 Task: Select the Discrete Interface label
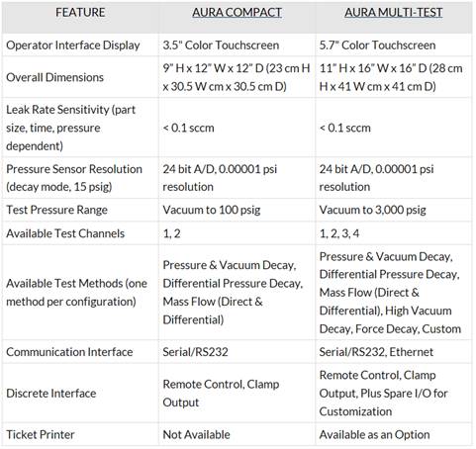(x=51, y=394)
